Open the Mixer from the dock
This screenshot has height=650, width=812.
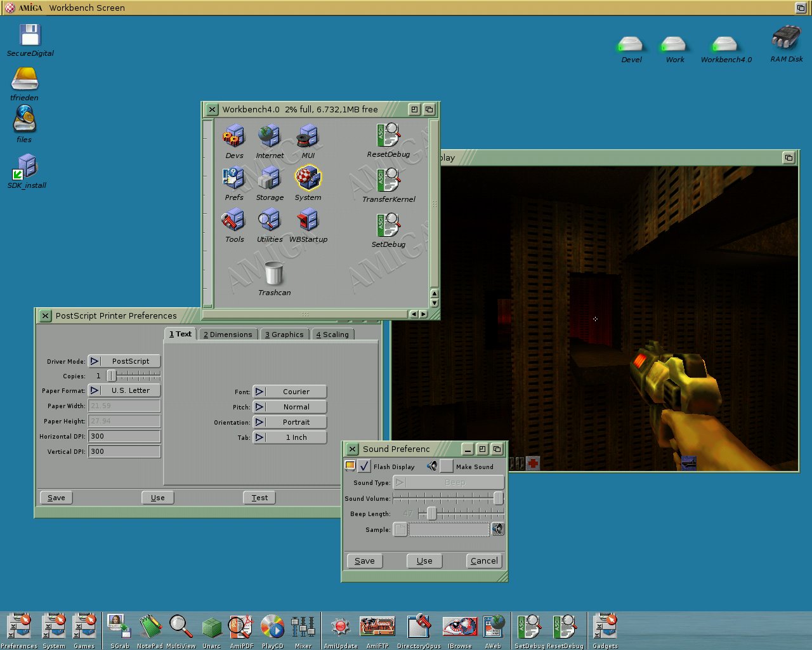coord(303,628)
